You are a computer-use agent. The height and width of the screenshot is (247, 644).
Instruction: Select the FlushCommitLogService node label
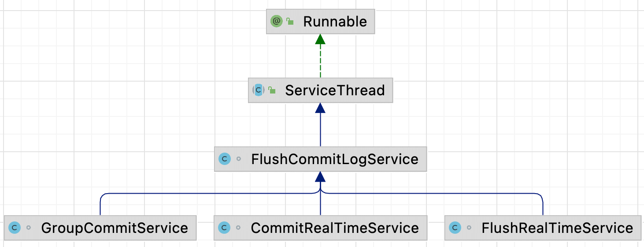335,159
